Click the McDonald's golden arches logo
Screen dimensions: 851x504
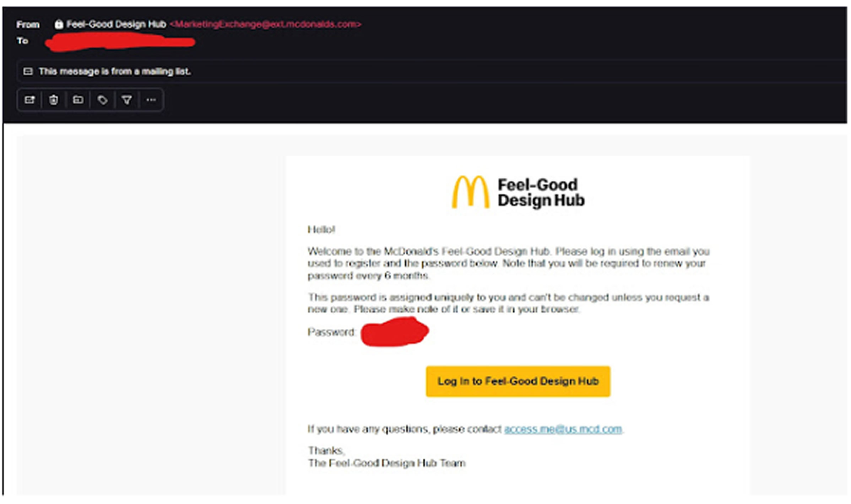click(471, 192)
